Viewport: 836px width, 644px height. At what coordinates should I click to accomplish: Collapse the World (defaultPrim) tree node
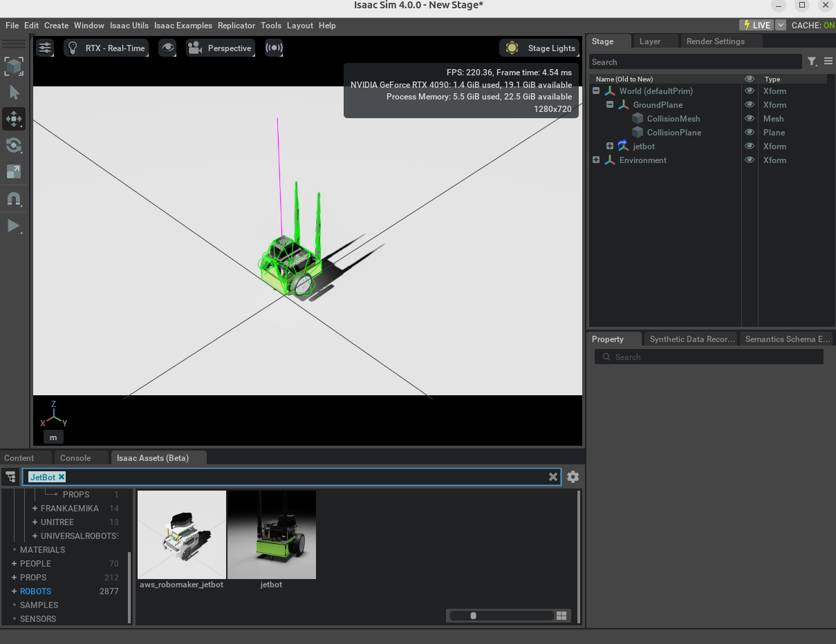click(596, 91)
